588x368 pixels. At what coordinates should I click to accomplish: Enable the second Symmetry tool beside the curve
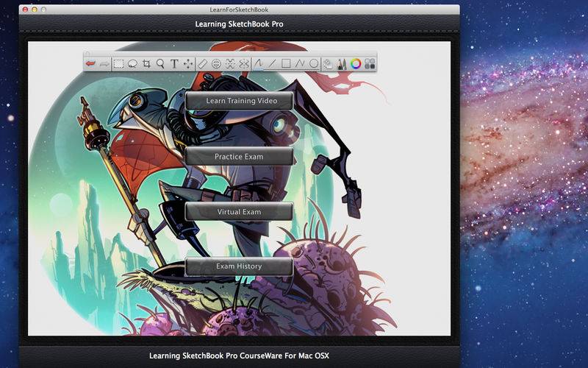[244, 64]
